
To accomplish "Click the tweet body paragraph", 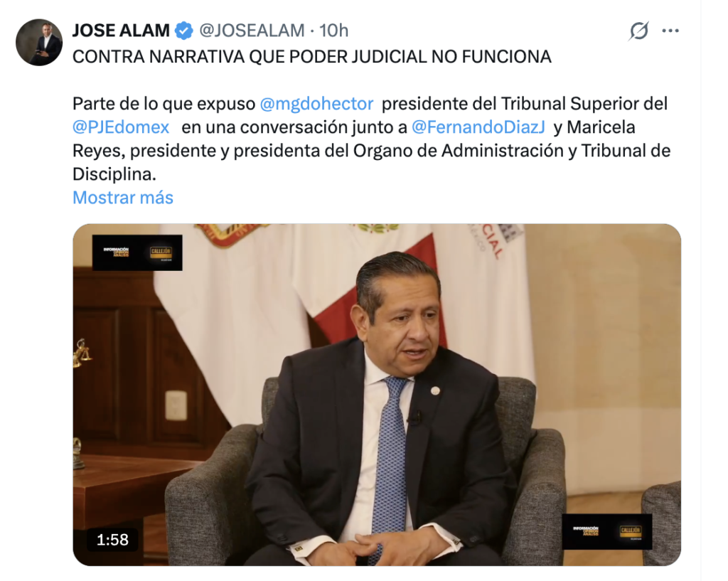I will point(371,139).
